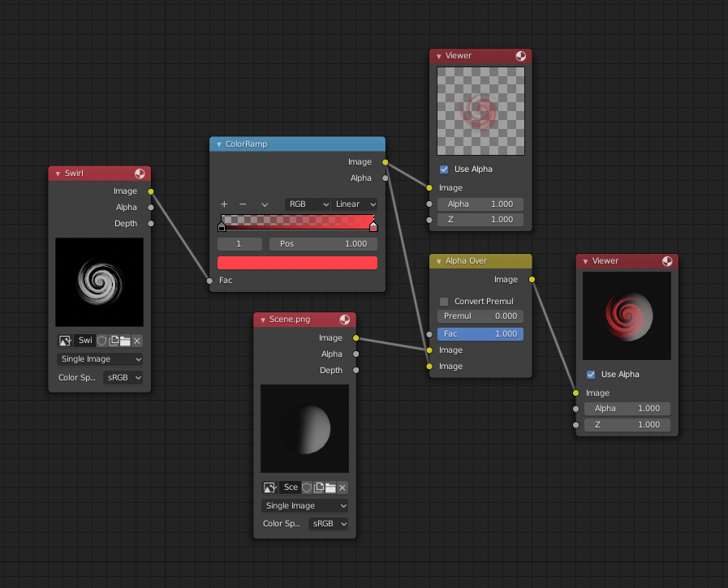Click the Scene.png Image output socket
Image resolution: width=728 pixels, height=588 pixels.
pos(356,338)
